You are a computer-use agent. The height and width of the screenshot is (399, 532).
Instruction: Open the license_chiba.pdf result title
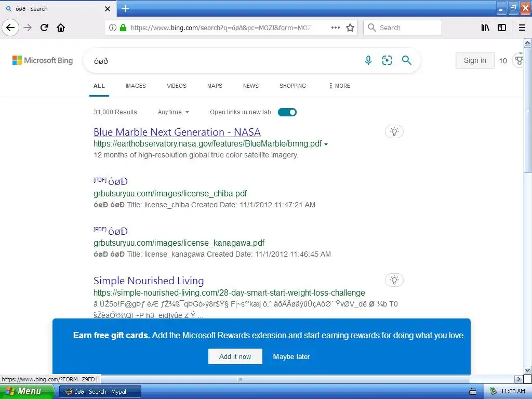[x=118, y=181]
